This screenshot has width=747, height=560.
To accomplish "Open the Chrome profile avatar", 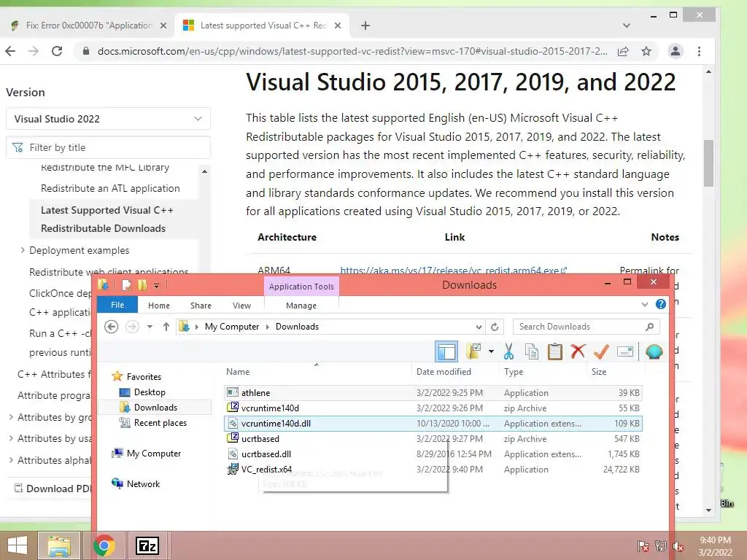I will [676, 51].
